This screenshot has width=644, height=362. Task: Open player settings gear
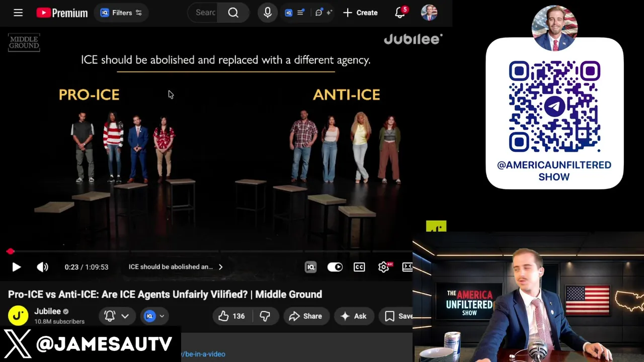(384, 267)
